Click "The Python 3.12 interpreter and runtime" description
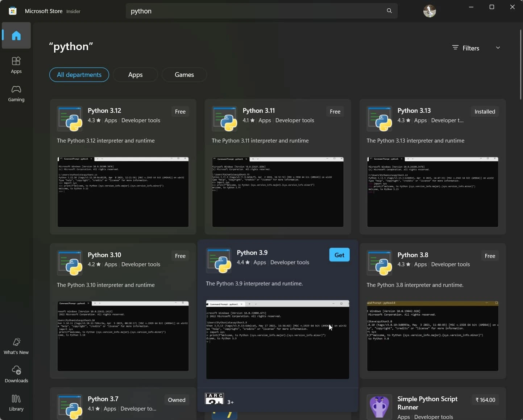 pyautogui.click(x=106, y=141)
